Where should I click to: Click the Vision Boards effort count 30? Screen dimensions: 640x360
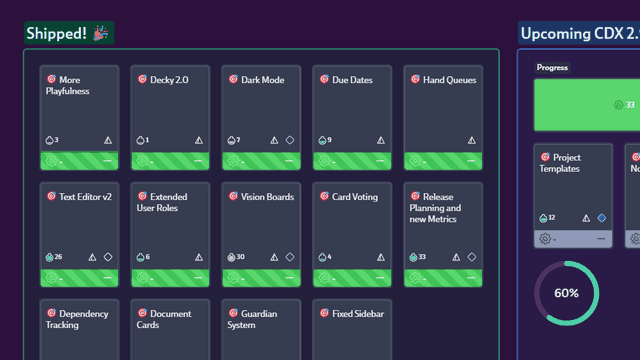click(x=236, y=257)
